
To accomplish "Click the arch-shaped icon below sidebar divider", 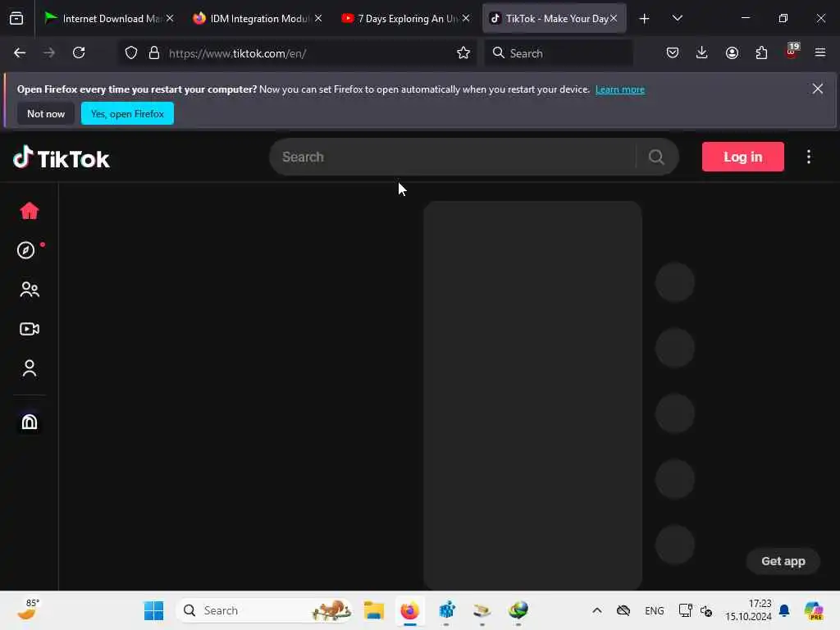I will click(x=30, y=422).
